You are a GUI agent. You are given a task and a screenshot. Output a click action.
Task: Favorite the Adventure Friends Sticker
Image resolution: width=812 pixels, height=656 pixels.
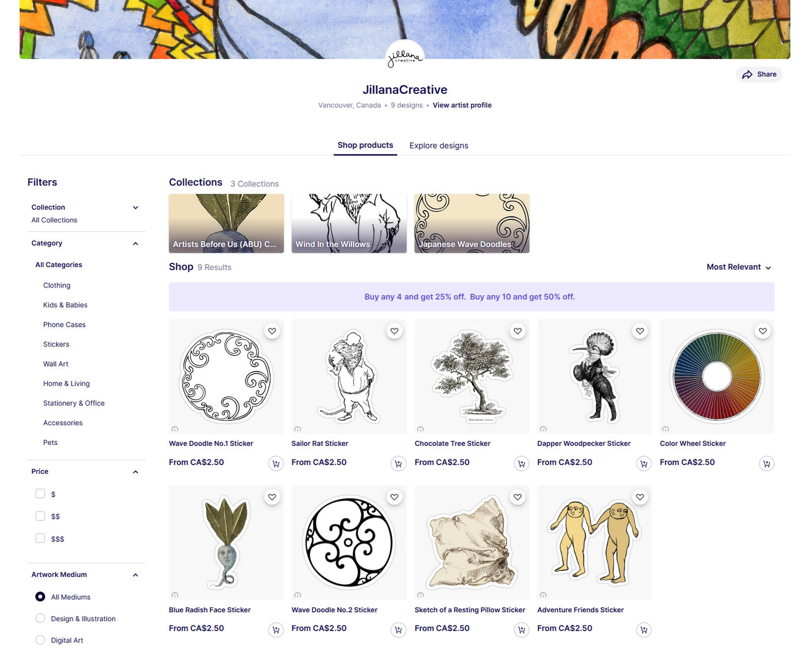tap(640, 497)
